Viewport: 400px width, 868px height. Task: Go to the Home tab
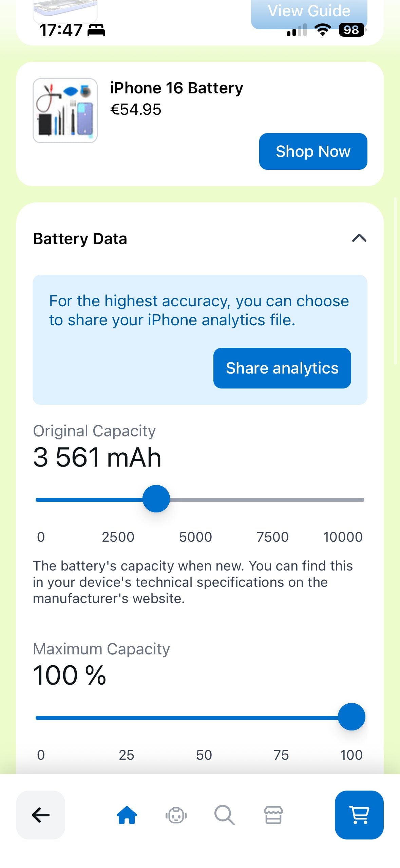pyautogui.click(x=127, y=815)
